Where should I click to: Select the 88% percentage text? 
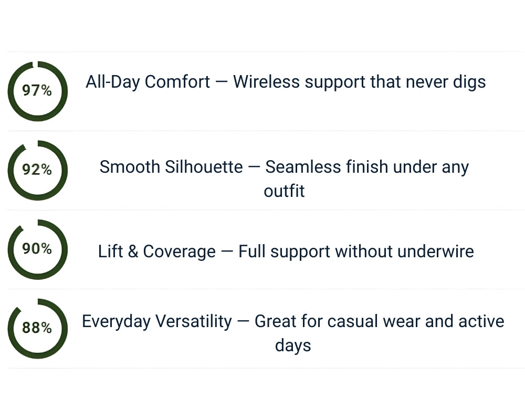[37, 328]
